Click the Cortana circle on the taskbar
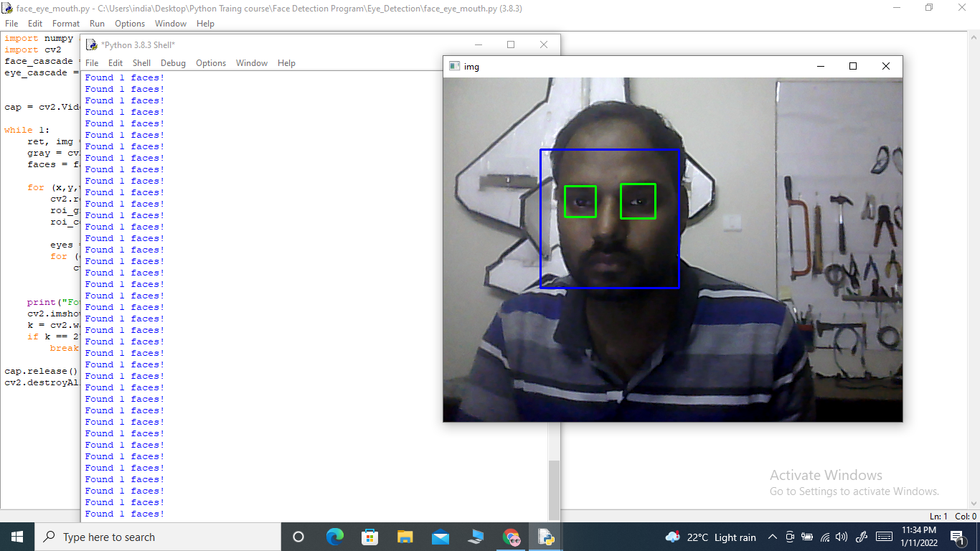The height and width of the screenshot is (551, 980). pyautogui.click(x=298, y=537)
